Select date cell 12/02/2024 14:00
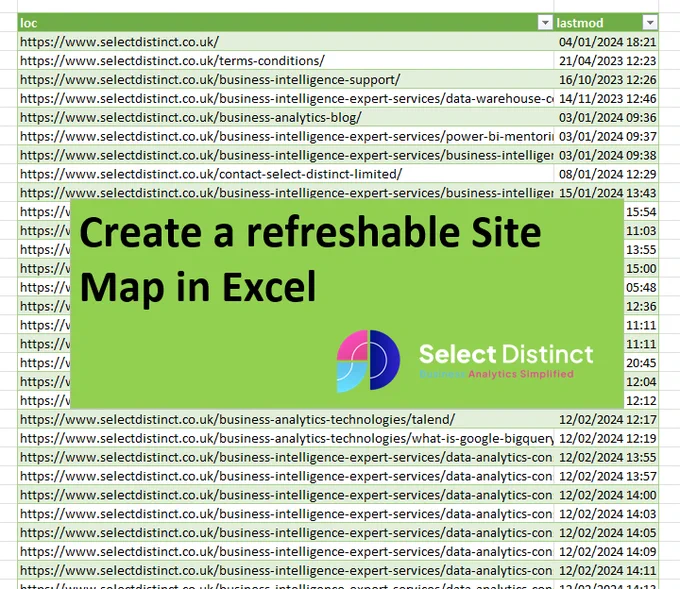 [606, 495]
